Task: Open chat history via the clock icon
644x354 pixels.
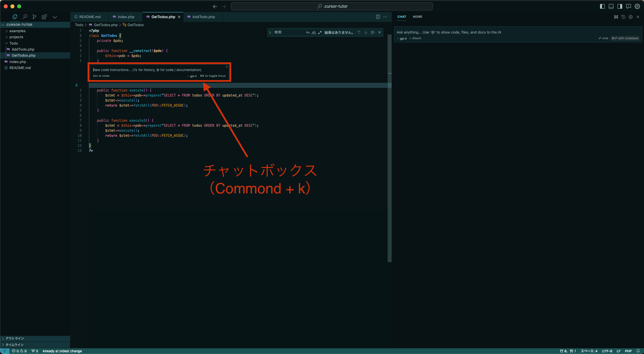Action: [x=623, y=17]
